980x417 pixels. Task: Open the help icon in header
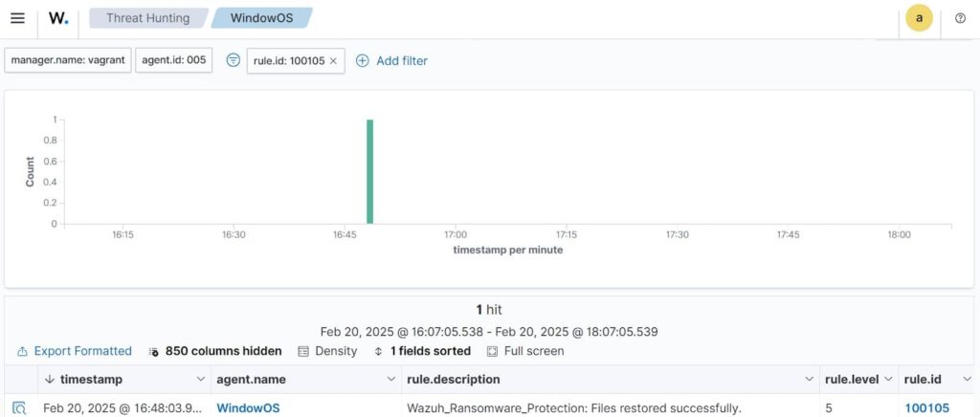pyautogui.click(x=961, y=18)
